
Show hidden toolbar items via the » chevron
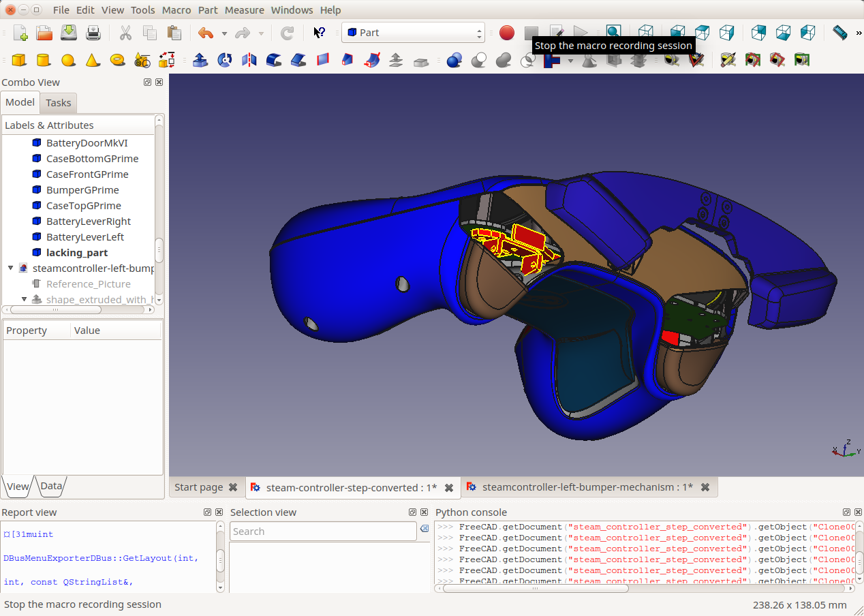(x=859, y=32)
